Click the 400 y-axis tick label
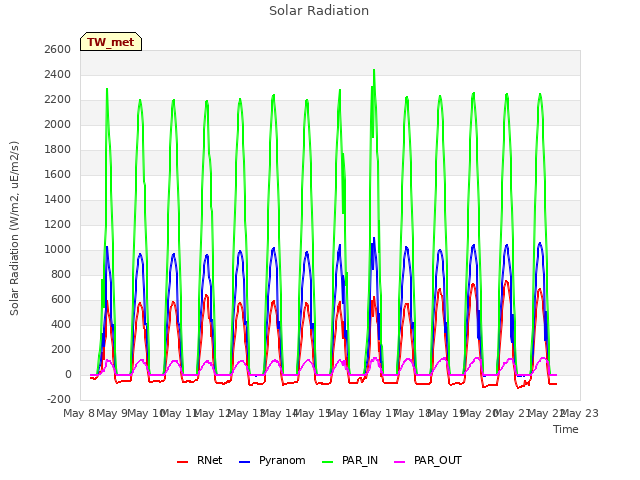Image resolution: width=640 pixels, height=480 pixels. coord(61,324)
